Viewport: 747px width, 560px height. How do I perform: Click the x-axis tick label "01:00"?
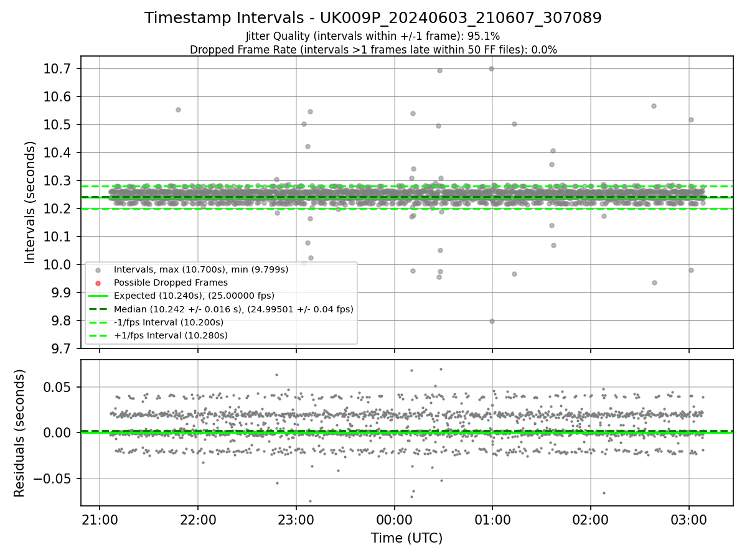coord(492,519)
